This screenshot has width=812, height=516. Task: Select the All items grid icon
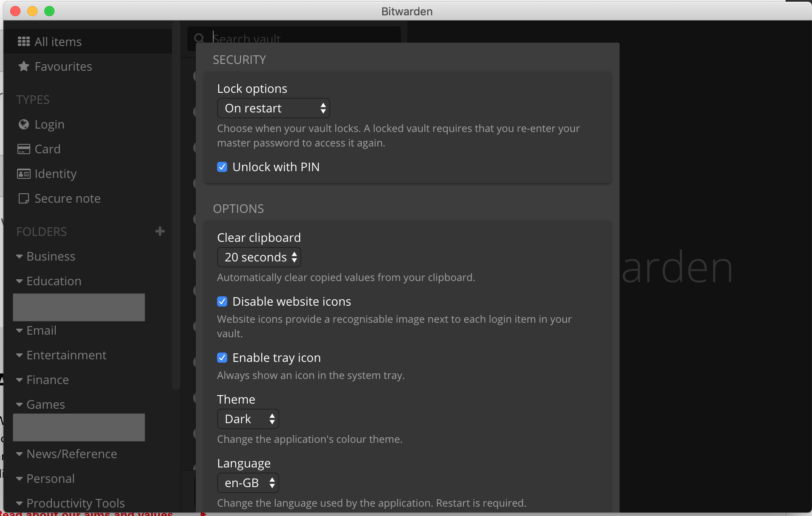tap(24, 41)
